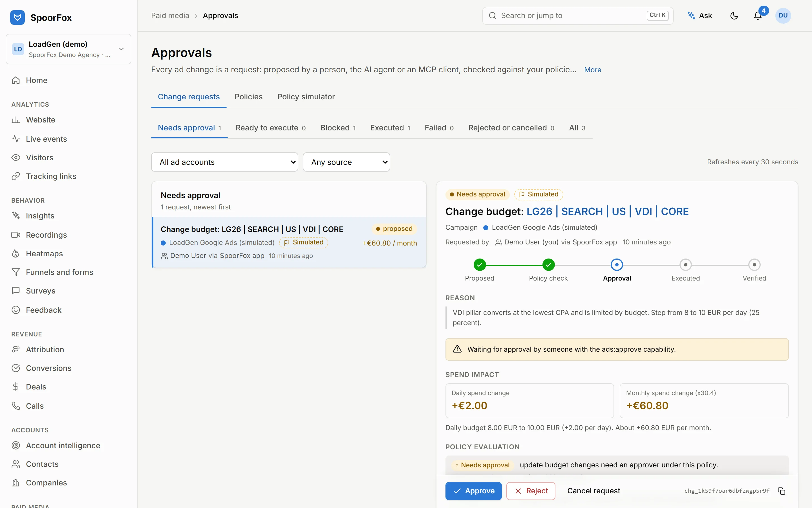Open Insights in the sidebar
This screenshot has width=812, height=508.
click(x=68, y=216)
